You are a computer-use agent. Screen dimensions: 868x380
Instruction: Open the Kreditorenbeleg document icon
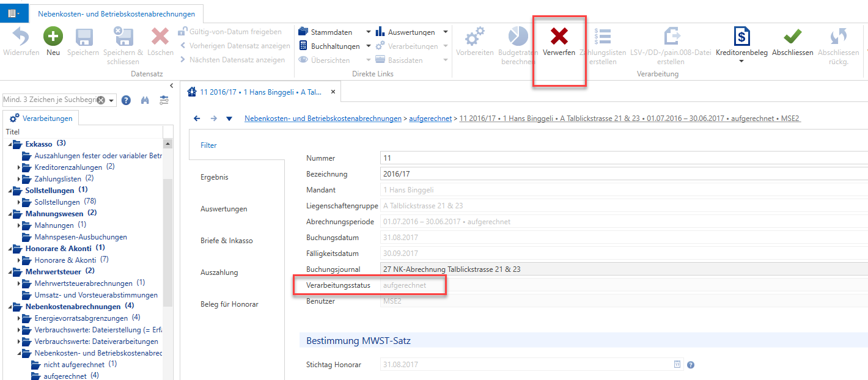coord(741,37)
